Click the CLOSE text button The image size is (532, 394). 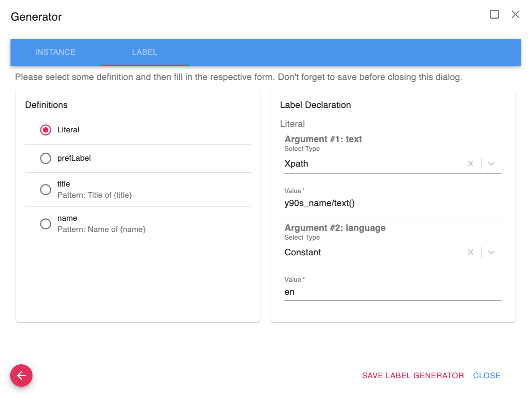pyautogui.click(x=487, y=375)
